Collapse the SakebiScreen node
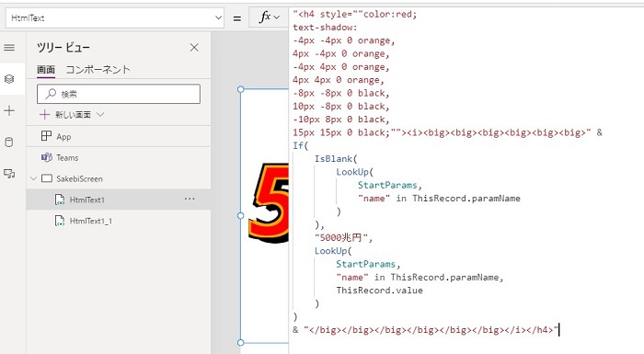This screenshot has height=354, width=644. point(34,178)
